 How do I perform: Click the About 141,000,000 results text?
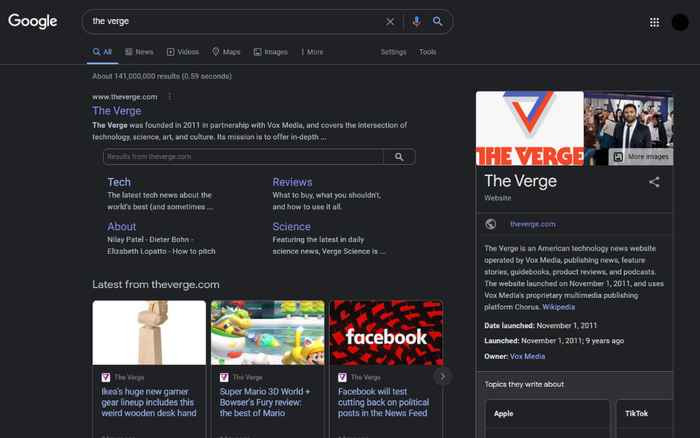click(162, 76)
